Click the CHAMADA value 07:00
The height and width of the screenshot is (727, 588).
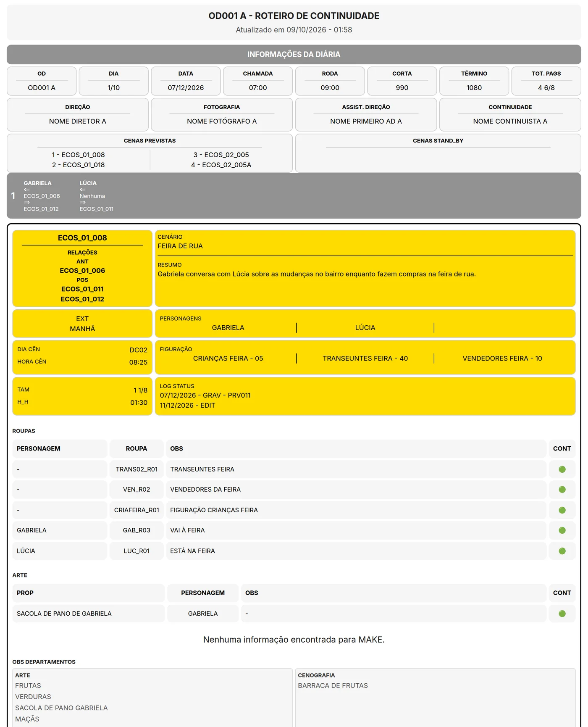click(x=258, y=88)
